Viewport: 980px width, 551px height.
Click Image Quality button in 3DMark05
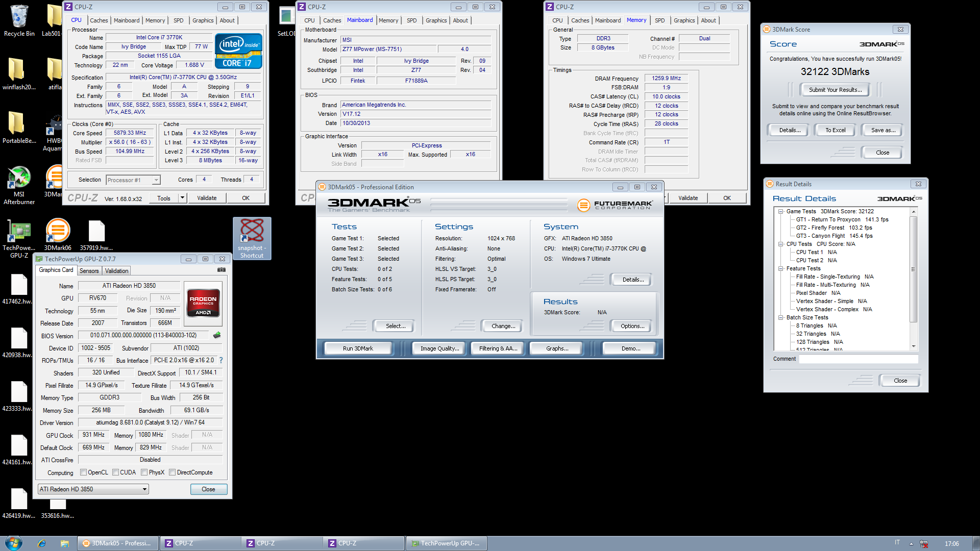[x=439, y=348]
